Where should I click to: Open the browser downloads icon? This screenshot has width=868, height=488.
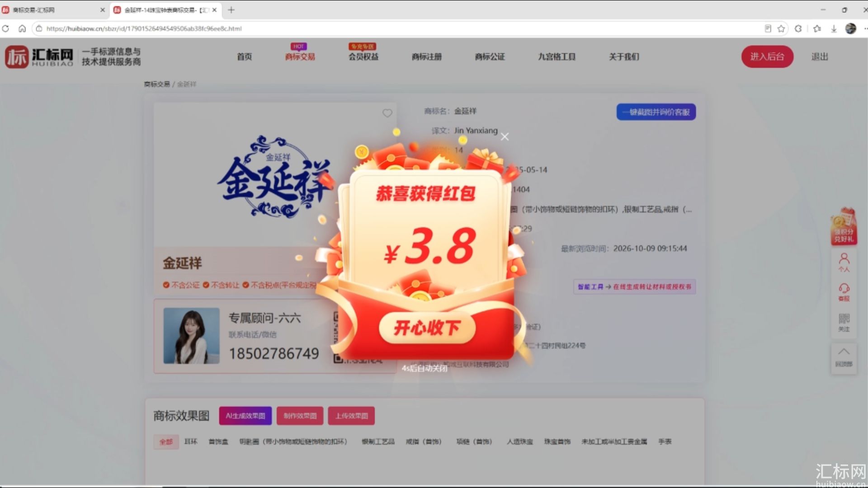click(x=834, y=28)
